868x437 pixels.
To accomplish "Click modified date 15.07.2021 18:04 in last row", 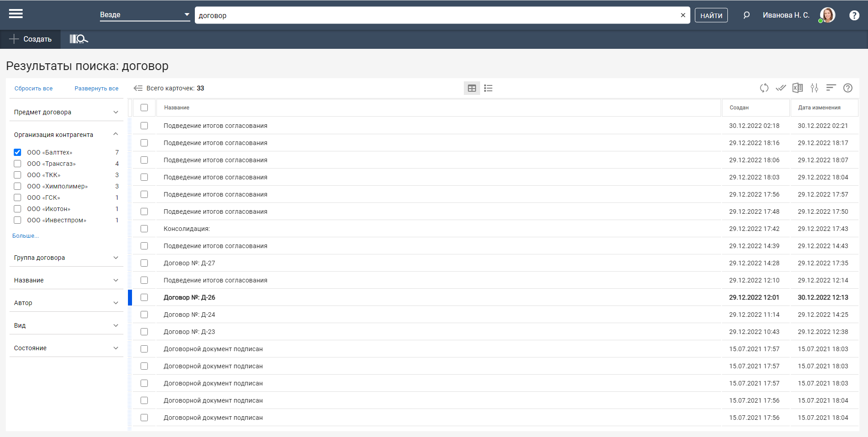I will (x=823, y=418).
